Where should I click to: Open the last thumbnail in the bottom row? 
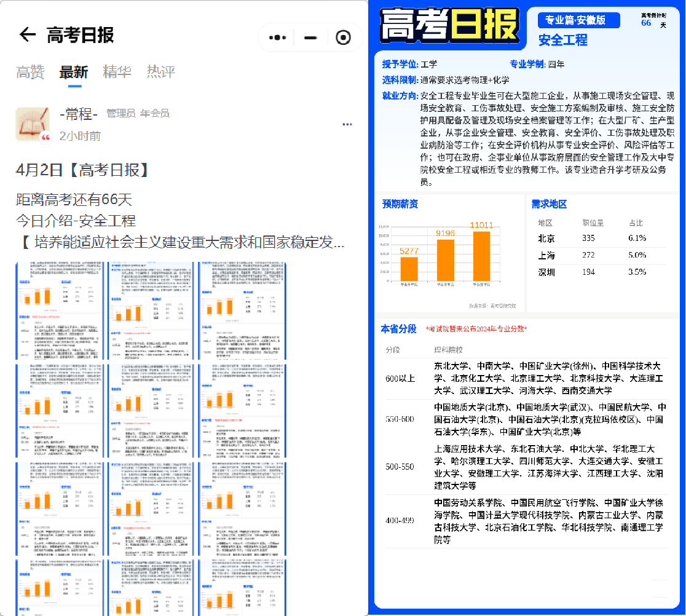242,589
